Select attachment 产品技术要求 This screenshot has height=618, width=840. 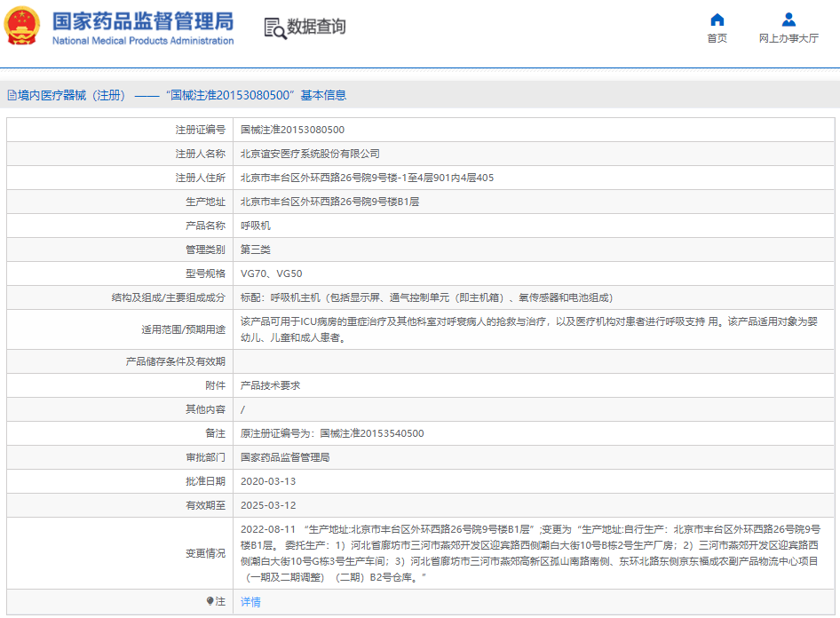point(270,385)
